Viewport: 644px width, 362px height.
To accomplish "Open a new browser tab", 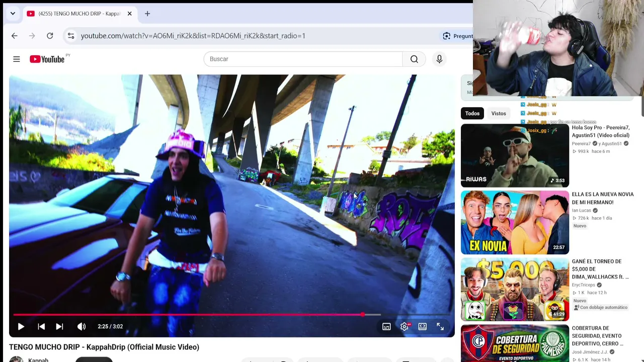I will (x=147, y=14).
